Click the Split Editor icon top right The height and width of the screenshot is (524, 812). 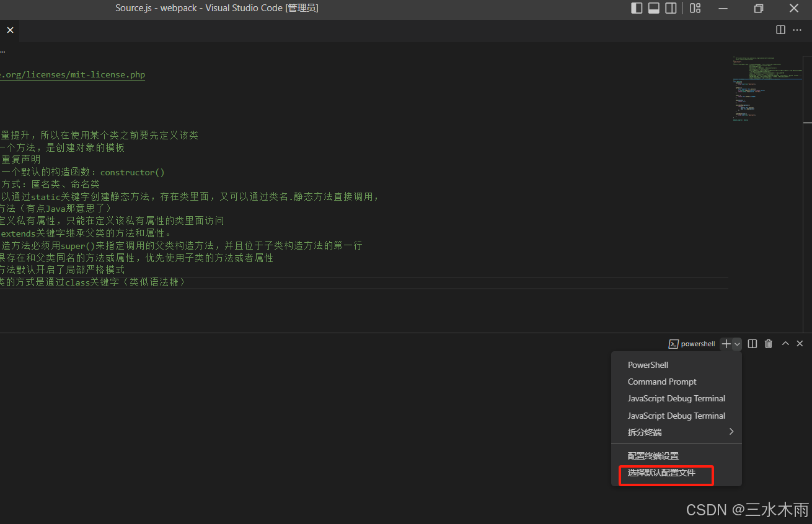pos(780,29)
